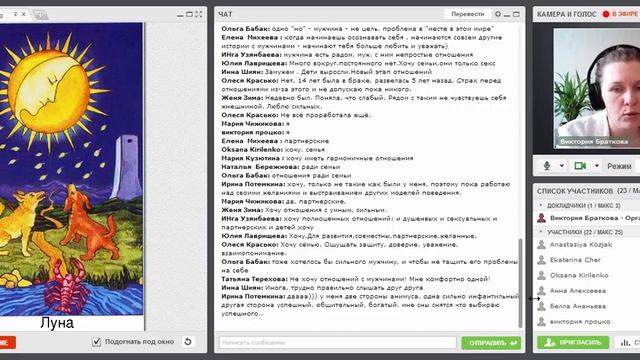640x360 pixels.
Task: Click the Луна tarot card image
Action: tap(71, 169)
